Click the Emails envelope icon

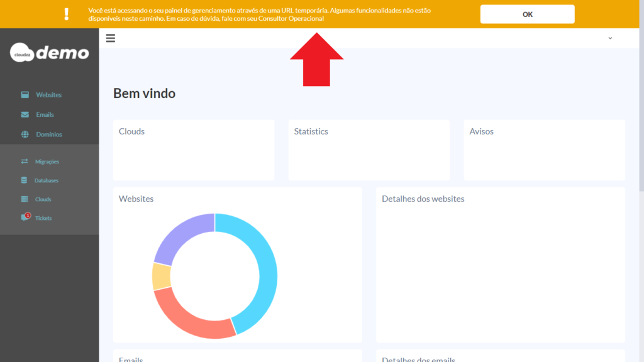[x=25, y=115]
